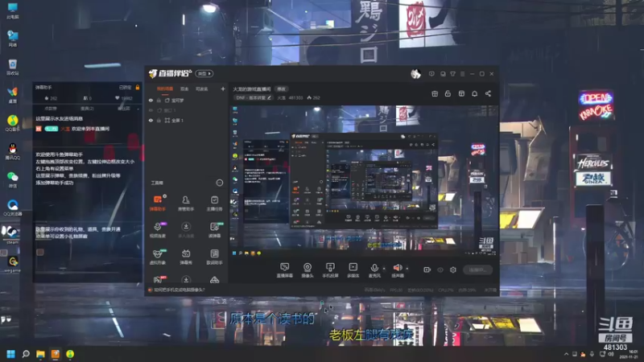Open screen mode pill beside logo
This screenshot has height=362, width=644.
(204, 74)
